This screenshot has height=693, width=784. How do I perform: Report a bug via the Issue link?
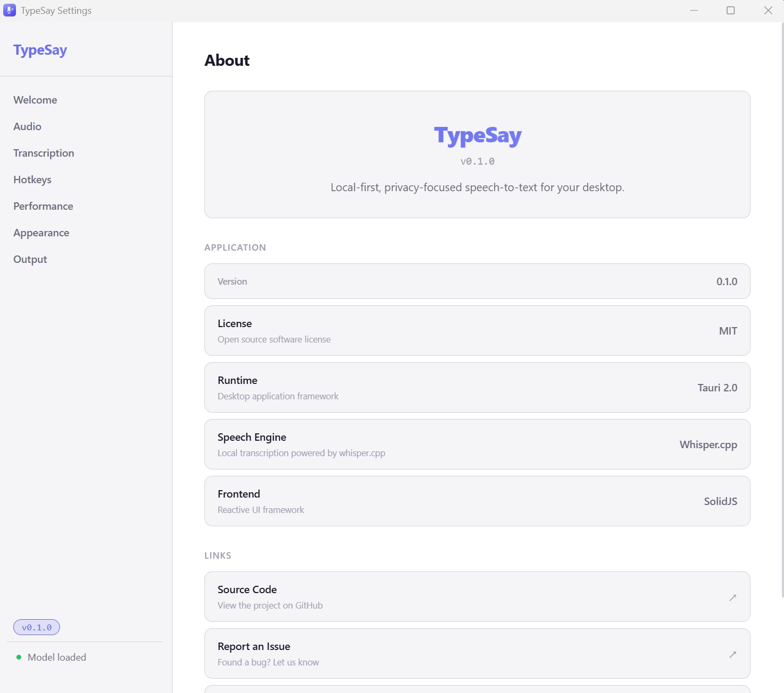coord(477,654)
